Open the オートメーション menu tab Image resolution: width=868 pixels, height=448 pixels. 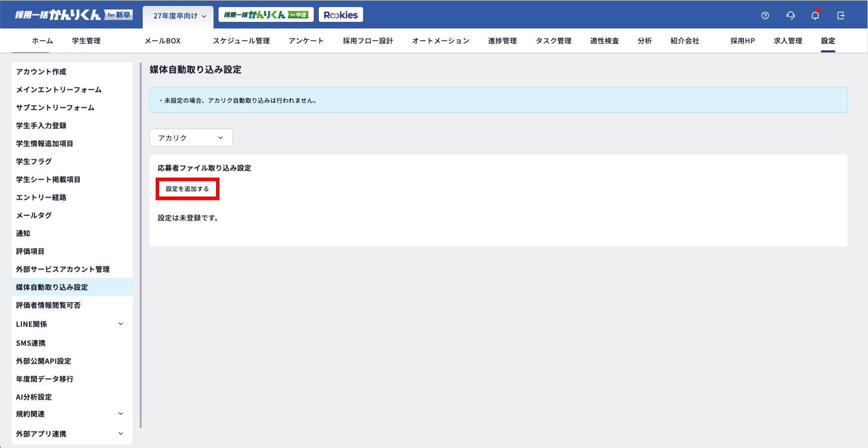click(x=440, y=41)
